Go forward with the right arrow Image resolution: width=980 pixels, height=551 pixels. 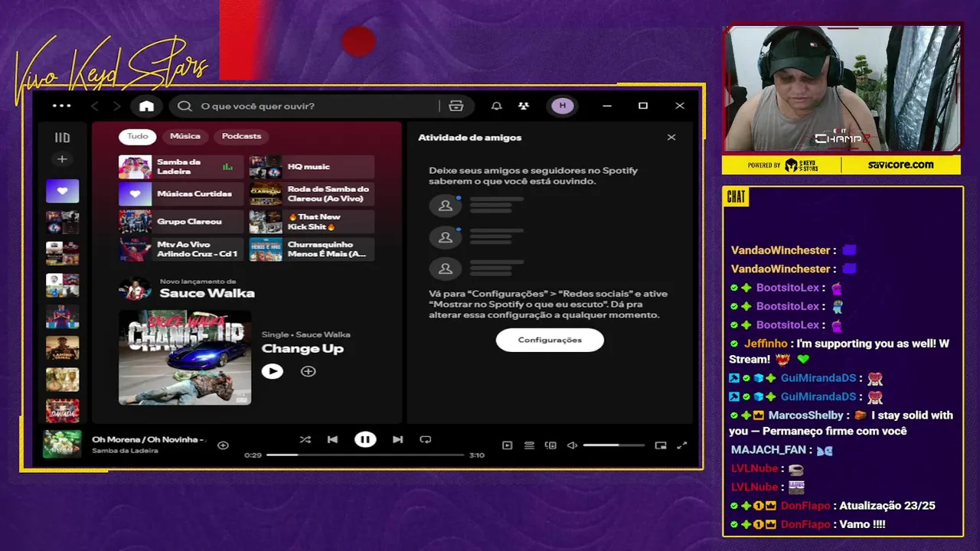pyautogui.click(x=116, y=106)
